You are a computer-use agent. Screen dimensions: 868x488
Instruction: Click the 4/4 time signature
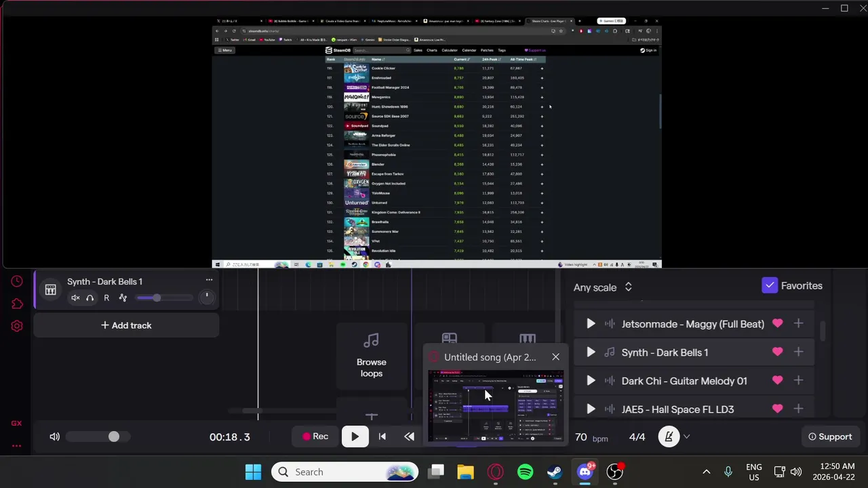pos(637,437)
